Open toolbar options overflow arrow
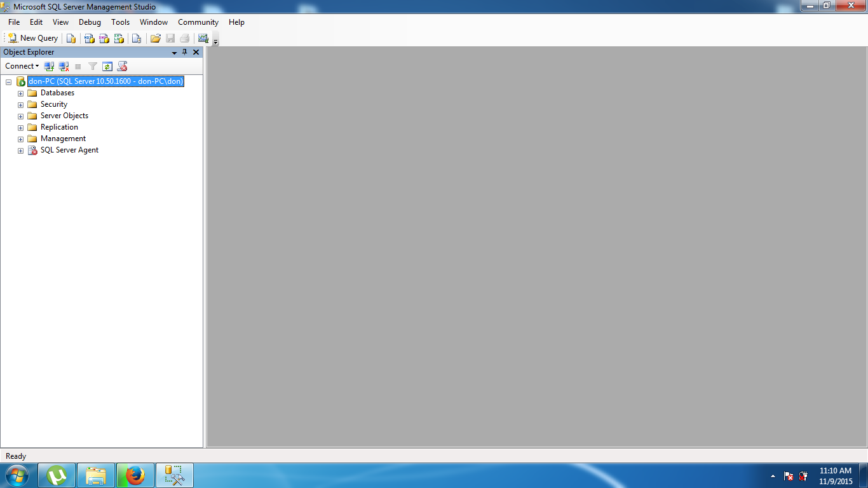The height and width of the screenshot is (488, 868). point(215,41)
